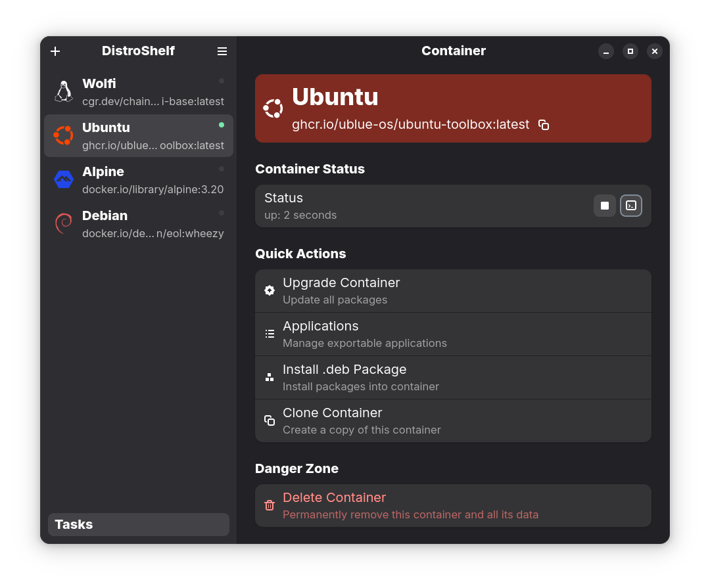710x588 pixels.
Task: Open terminal for the Ubuntu container
Action: click(630, 206)
